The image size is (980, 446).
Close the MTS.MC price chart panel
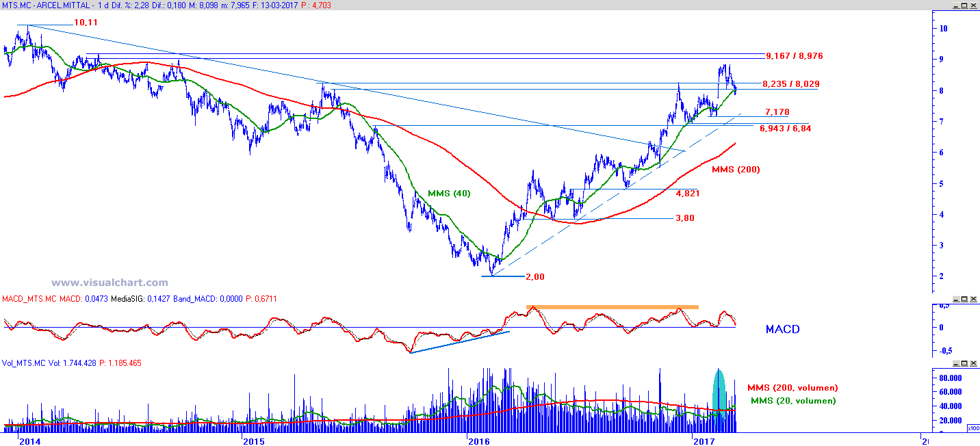[x=974, y=5]
